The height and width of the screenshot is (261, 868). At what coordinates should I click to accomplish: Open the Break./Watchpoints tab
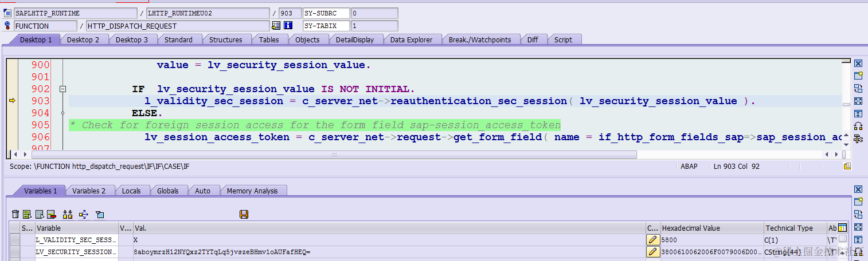(480, 39)
